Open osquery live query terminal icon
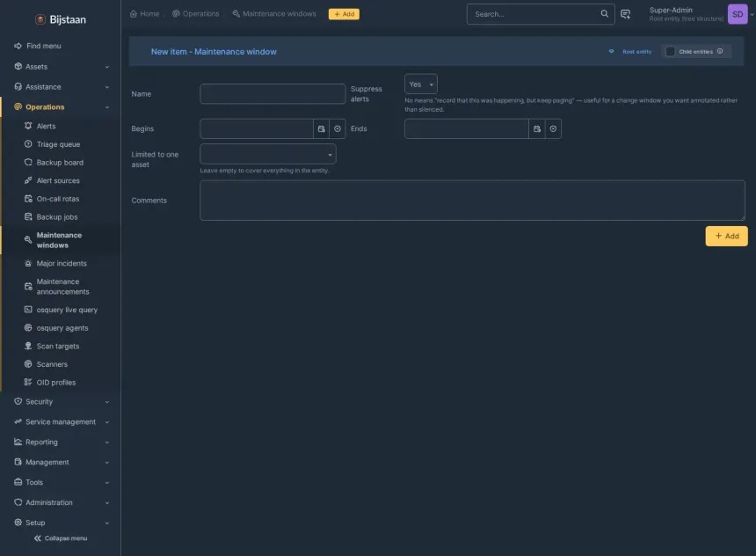The width and height of the screenshot is (756, 556). point(28,310)
